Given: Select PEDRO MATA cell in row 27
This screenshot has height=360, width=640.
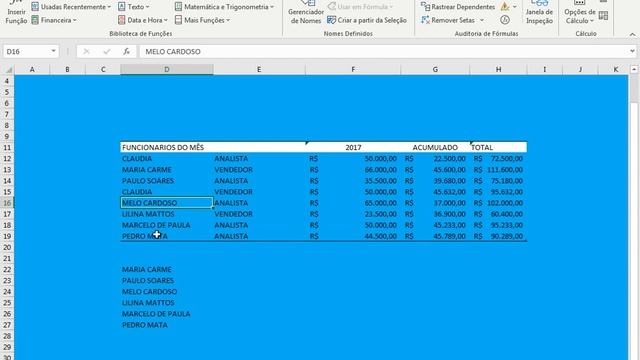Looking at the screenshot, I should pos(167,325).
